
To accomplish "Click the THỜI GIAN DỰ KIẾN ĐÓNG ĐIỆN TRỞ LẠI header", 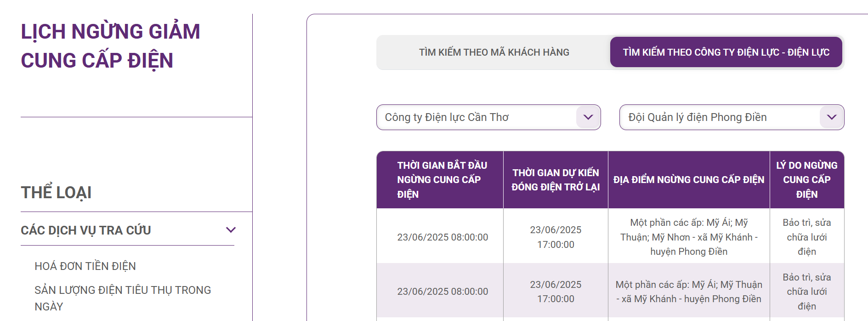I will click(x=556, y=180).
